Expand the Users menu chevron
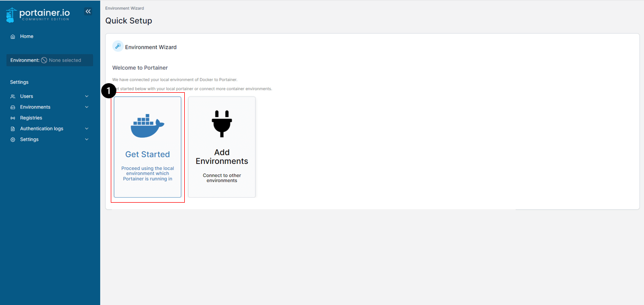This screenshot has width=644, height=305. 87,96
